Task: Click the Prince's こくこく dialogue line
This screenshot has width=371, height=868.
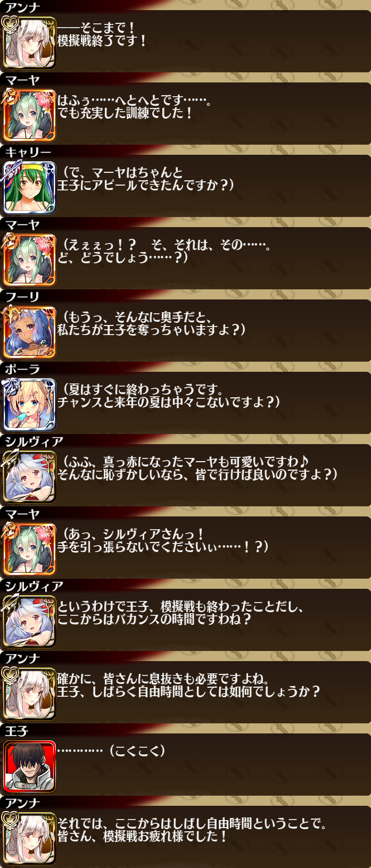Action: pos(111,750)
